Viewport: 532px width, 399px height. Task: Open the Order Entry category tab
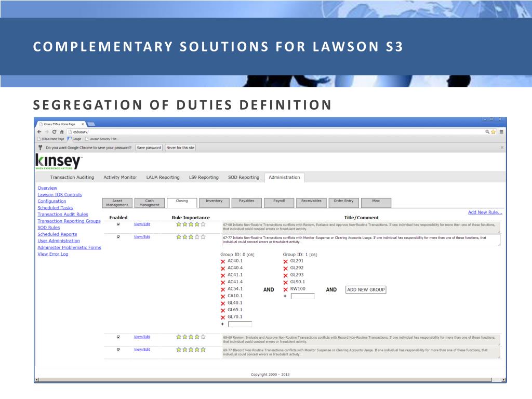tap(344, 203)
